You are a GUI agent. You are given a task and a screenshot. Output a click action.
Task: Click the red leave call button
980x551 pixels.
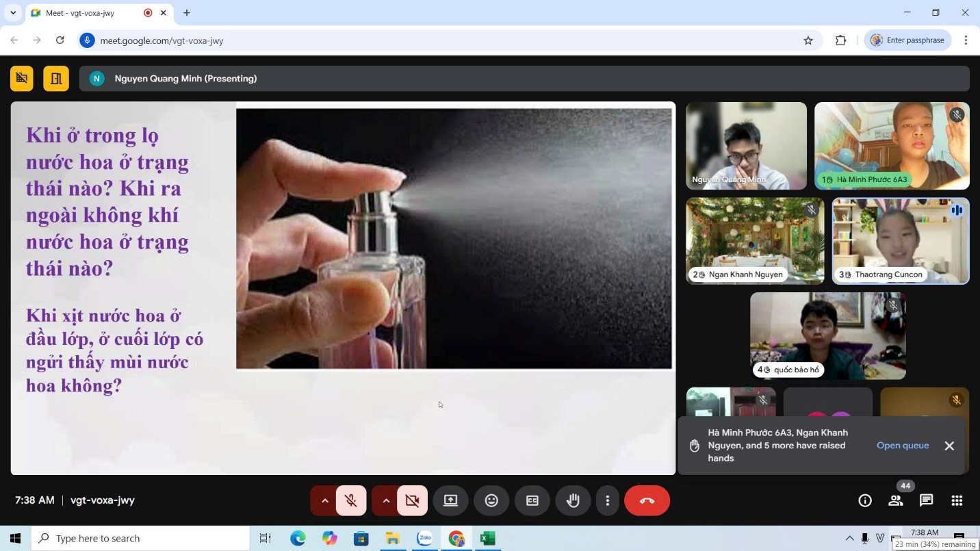[647, 500]
